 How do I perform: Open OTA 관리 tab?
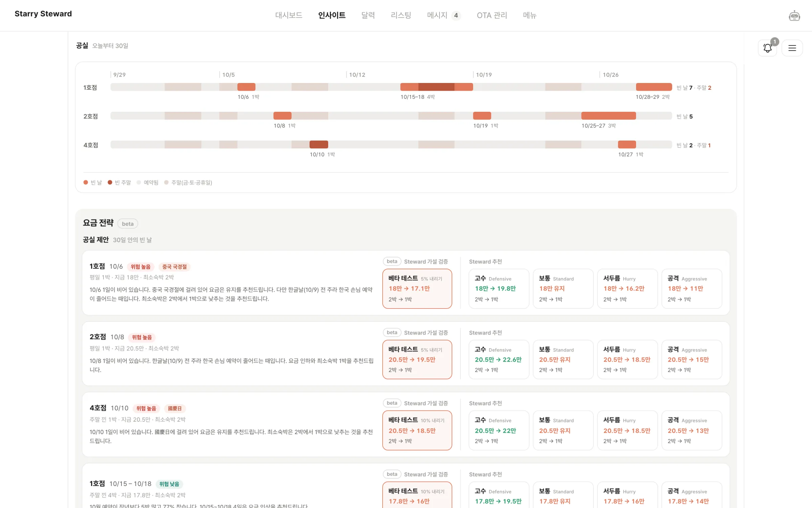(492, 15)
